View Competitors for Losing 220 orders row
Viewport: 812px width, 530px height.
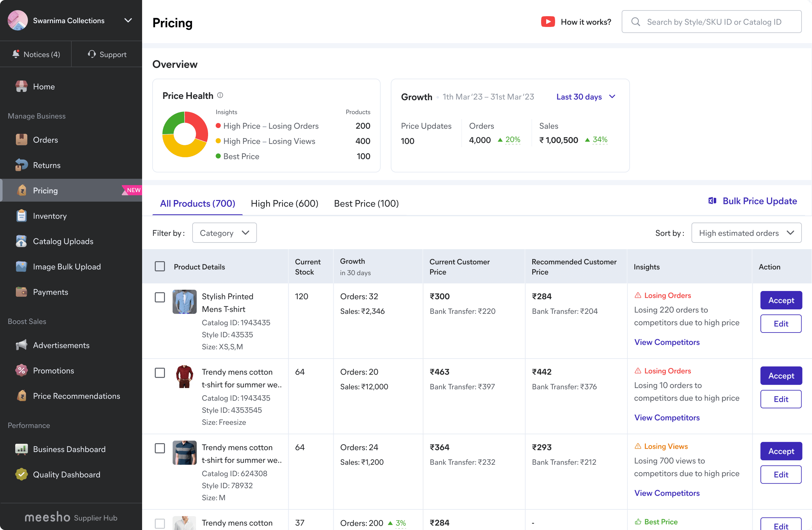(667, 342)
